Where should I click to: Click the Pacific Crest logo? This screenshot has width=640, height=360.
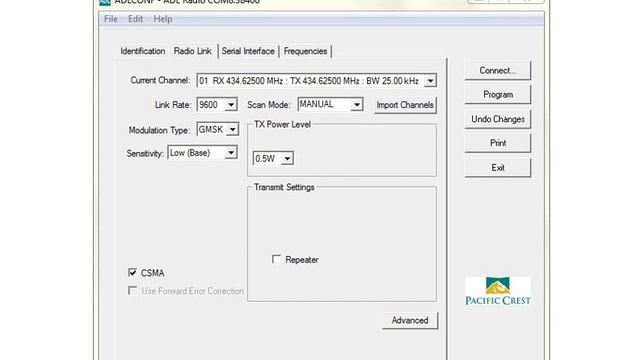tap(498, 291)
